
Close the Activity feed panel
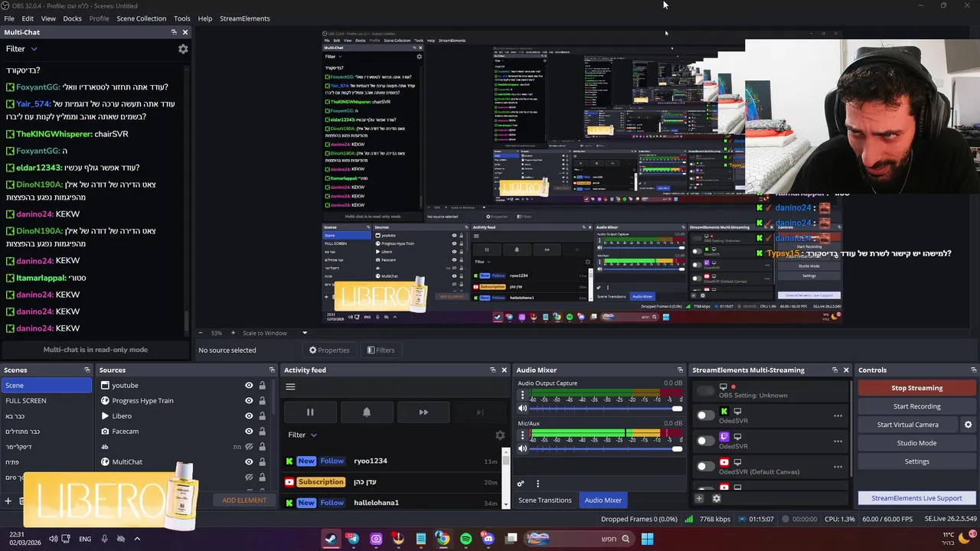pos(504,370)
